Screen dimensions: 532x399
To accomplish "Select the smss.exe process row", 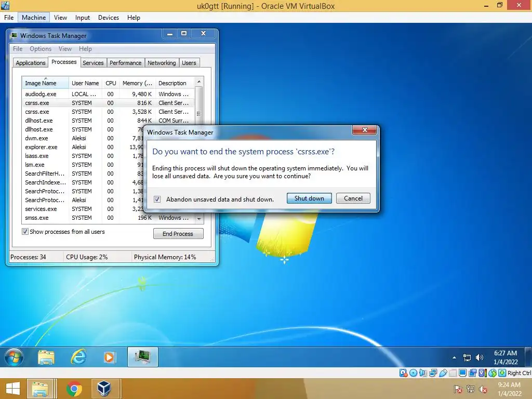I will [109, 218].
